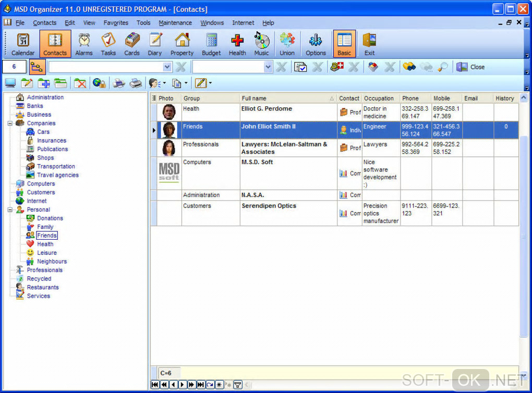Screen dimensions: 532x393
Task: Go to the first record in navigator
Action: 155,385
